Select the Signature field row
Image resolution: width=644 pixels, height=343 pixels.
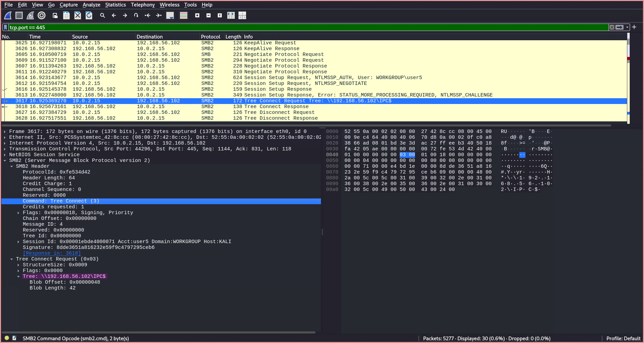pyautogui.click(x=89, y=248)
